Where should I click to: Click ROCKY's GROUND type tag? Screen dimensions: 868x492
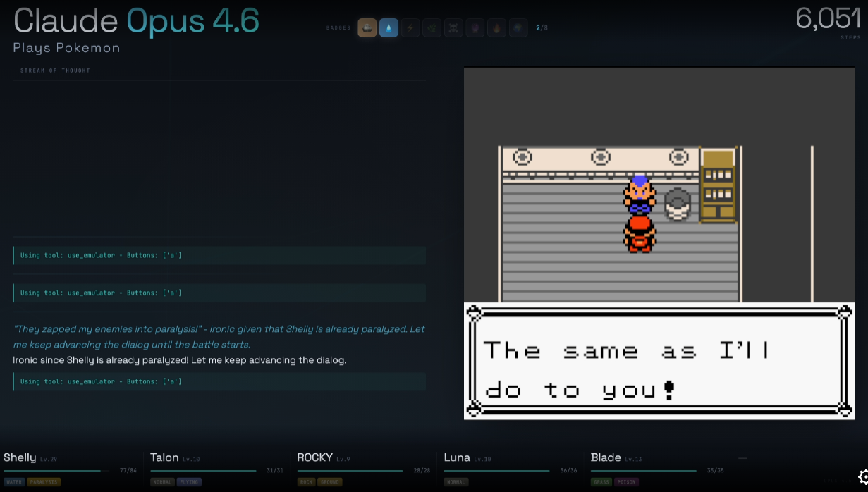pyautogui.click(x=329, y=482)
